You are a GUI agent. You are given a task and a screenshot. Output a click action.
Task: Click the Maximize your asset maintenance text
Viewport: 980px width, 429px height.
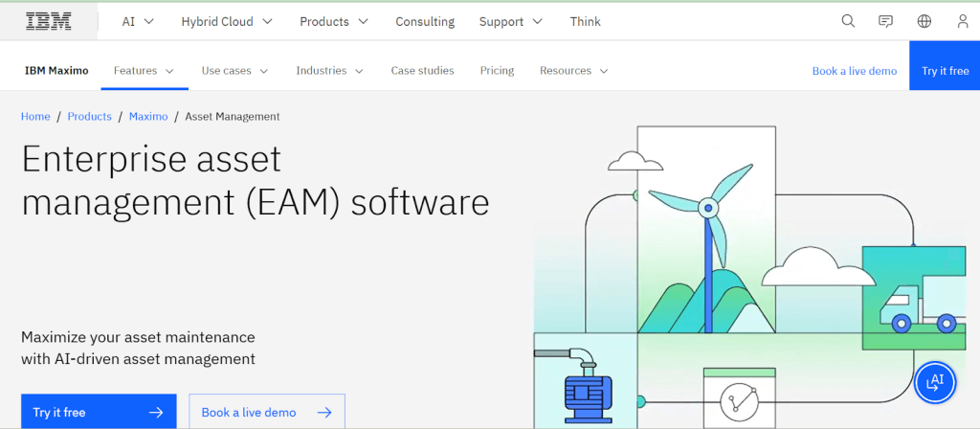coord(138,349)
